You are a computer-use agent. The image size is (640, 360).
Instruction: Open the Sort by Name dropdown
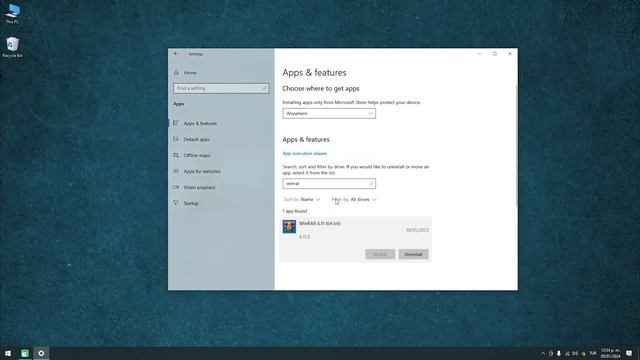(302, 200)
